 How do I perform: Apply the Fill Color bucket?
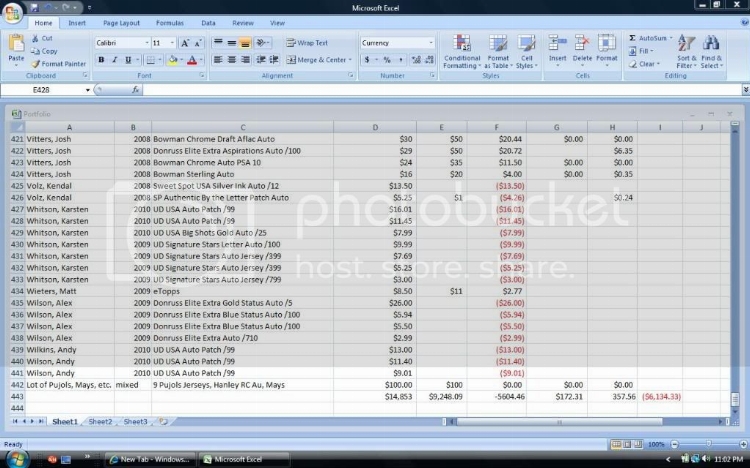coord(173,60)
